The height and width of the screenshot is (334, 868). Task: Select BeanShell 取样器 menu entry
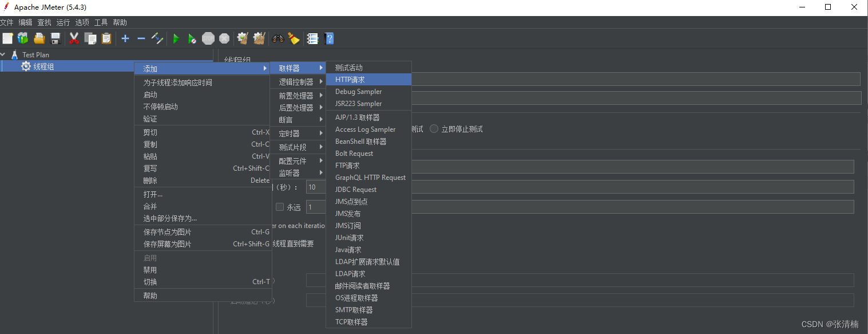point(368,142)
